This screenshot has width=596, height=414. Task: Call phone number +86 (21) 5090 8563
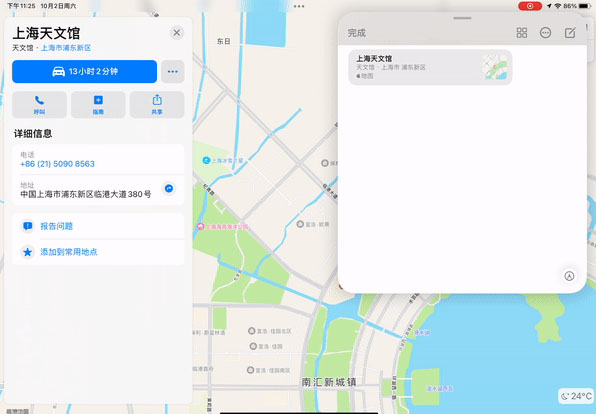57,164
